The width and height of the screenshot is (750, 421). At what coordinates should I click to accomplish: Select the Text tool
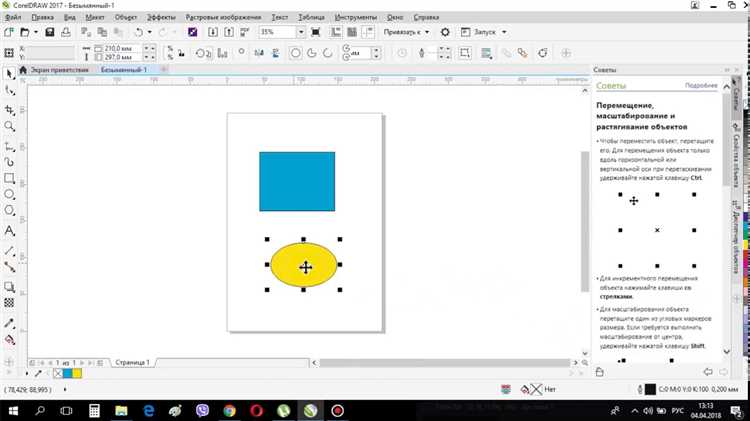click(x=9, y=230)
